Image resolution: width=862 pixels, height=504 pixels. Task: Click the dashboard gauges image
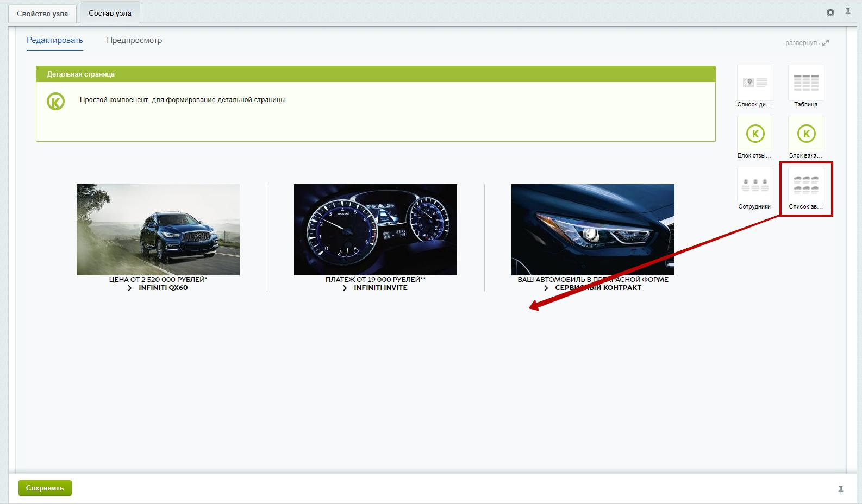[376, 230]
